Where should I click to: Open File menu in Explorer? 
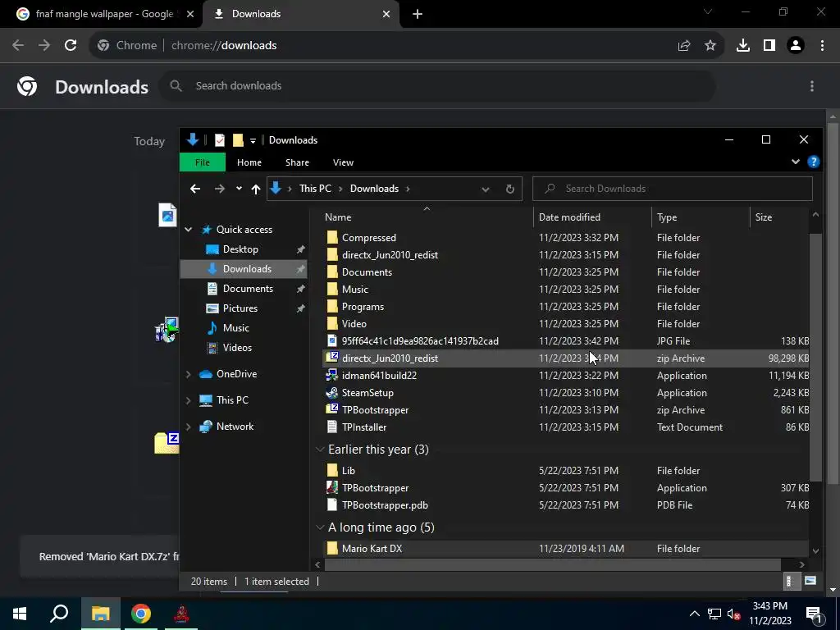click(203, 162)
